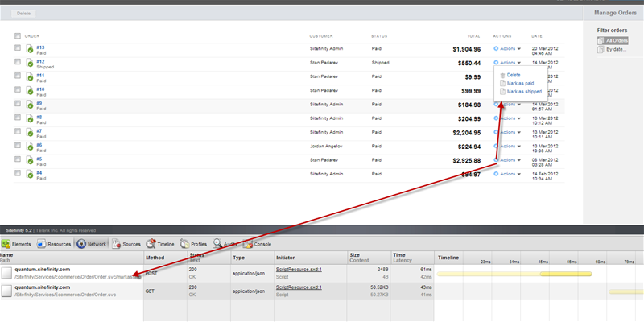The height and width of the screenshot is (322, 644).
Task: Expand Actions dropdown for order #13
Action: [507, 48]
